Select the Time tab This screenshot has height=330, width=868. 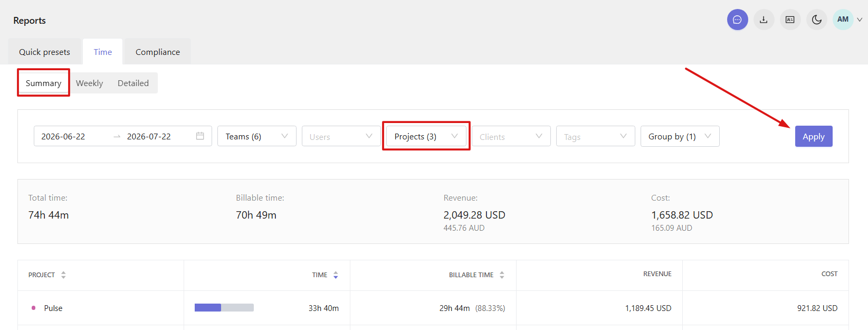[x=103, y=52]
